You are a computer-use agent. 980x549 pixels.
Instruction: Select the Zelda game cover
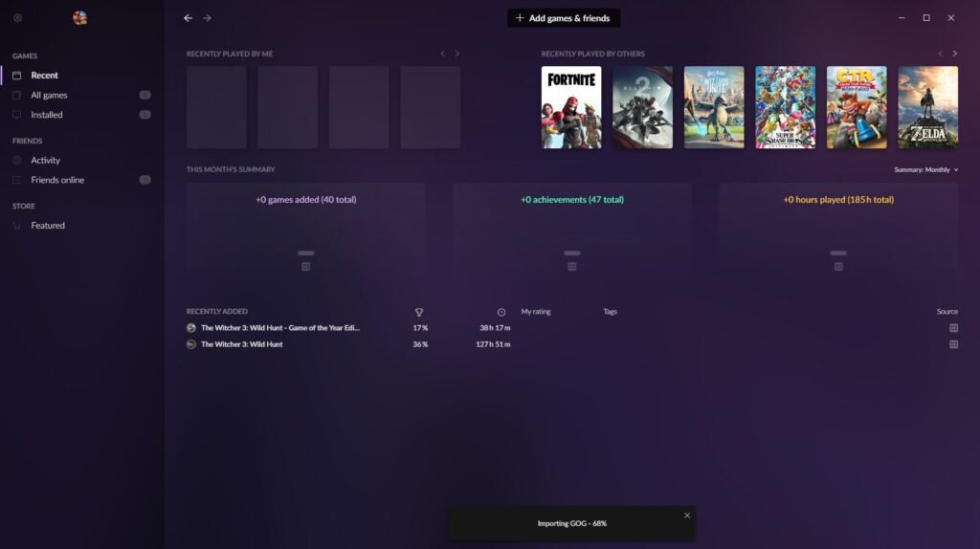[927, 107]
